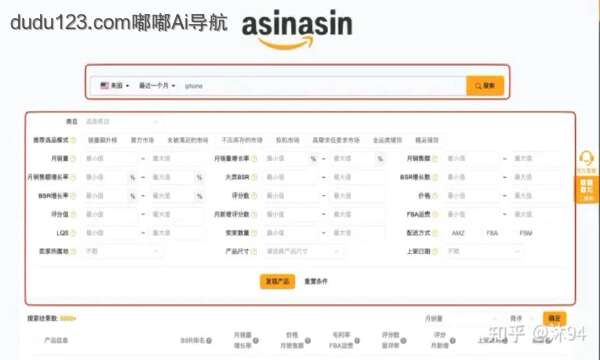The height and width of the screenshot is (360, 600).
Task: Click the info icon next to BSR排名 column
Action: click(209, 340)
